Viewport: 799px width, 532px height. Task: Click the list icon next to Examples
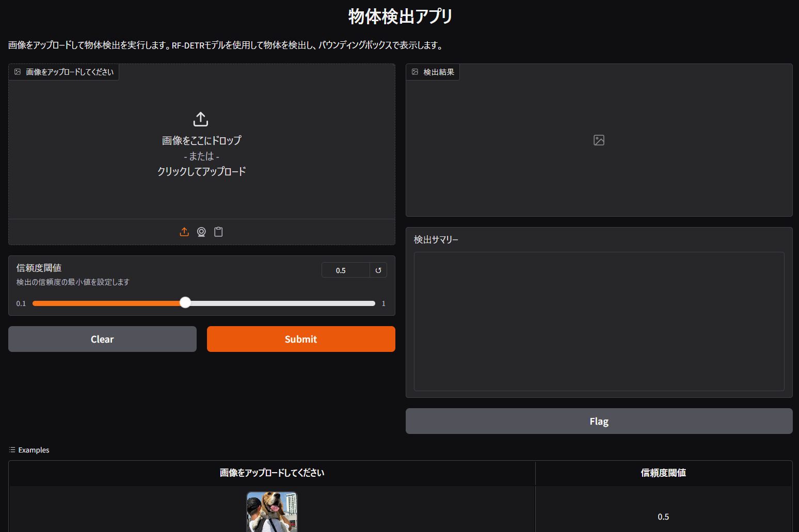pyautogui.click(x=12, y=450)
